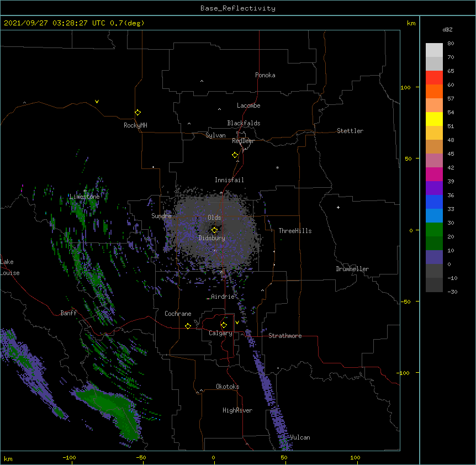The height and width of the screenshot is (465, 476).
Task: Click the Sundre town label
Action: coord(161,216)
